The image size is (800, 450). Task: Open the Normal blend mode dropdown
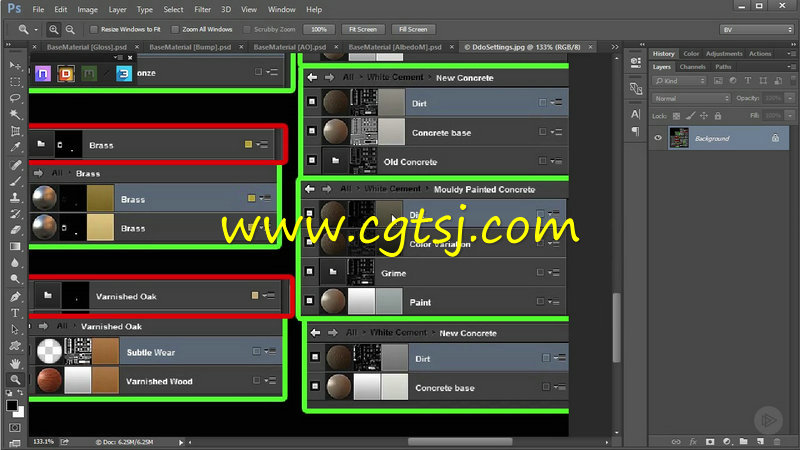691,98
